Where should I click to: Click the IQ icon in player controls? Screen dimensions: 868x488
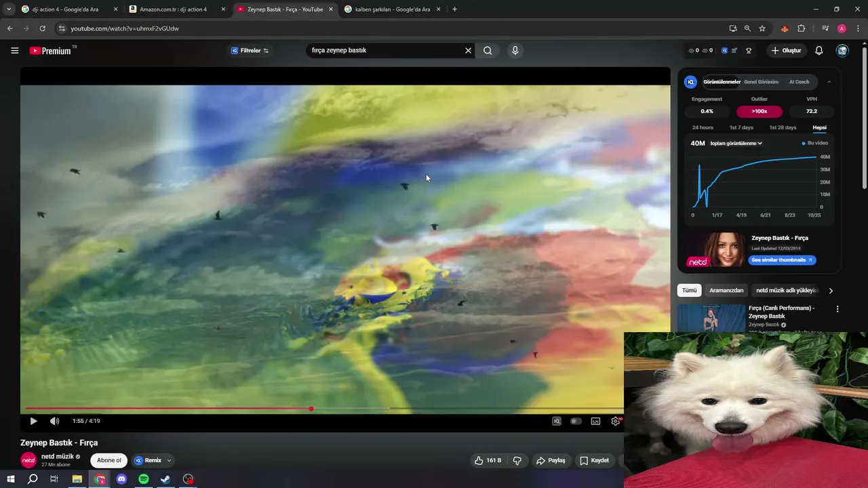point(557,421)
